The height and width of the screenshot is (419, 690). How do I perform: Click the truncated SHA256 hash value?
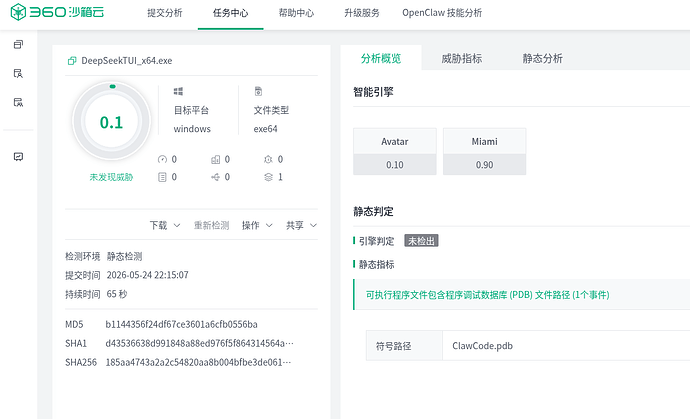tap(198, 362)
